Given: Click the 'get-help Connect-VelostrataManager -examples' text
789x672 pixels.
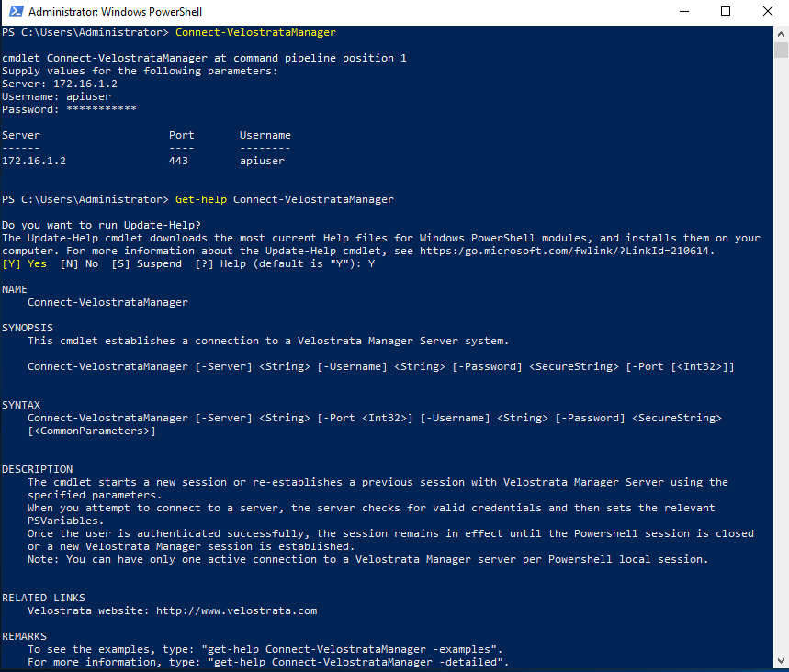Looking at the screenshot, I should (x=348, y=649).
